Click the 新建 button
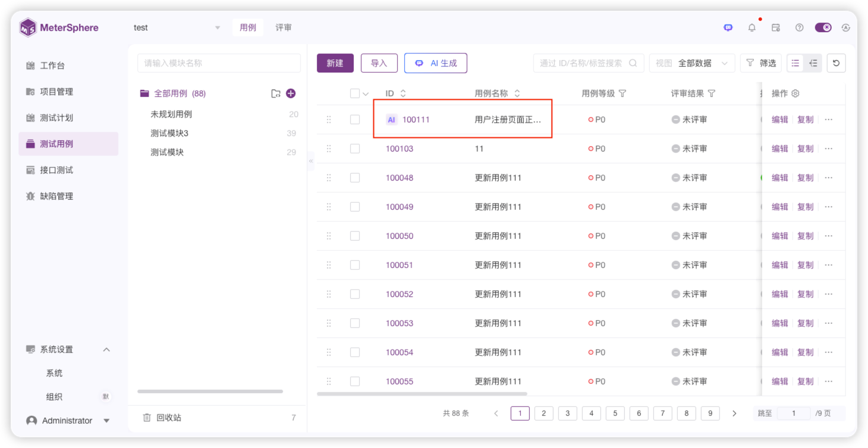 [335, 63]
